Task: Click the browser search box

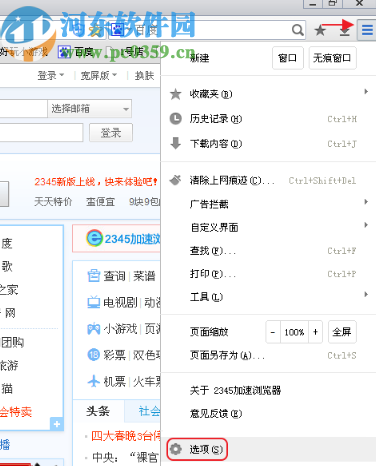Action: pos(207,30)
